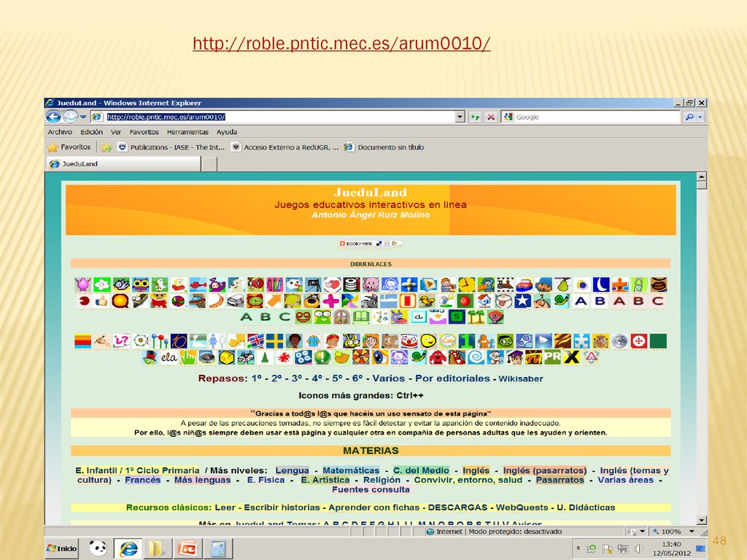Click the Wikisaber link
747x560 pixels.
tap(521, 378)
